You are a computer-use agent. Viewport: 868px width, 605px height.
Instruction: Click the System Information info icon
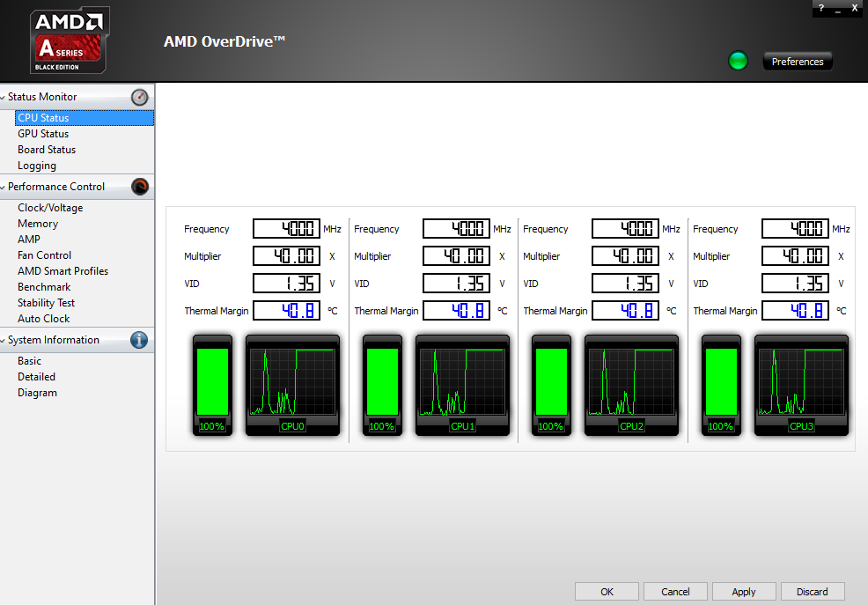pos(140,340)
